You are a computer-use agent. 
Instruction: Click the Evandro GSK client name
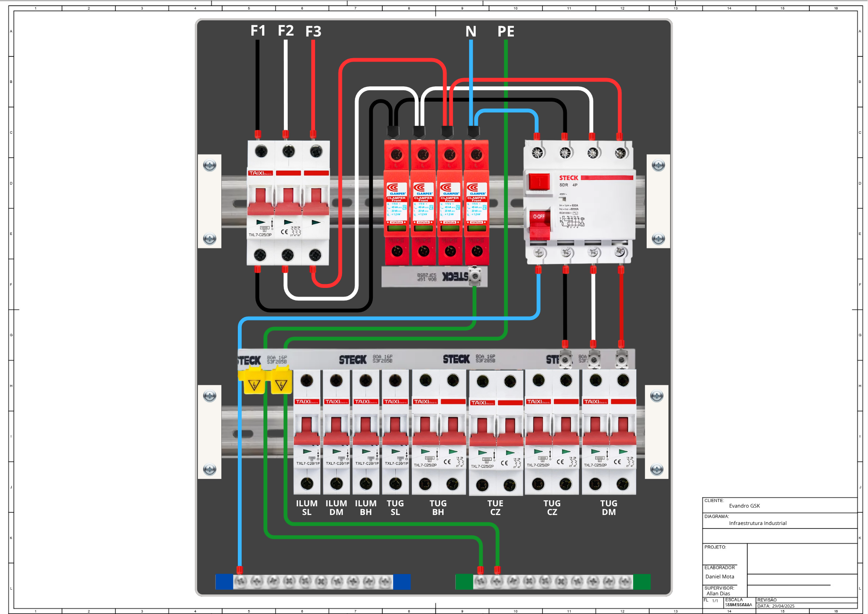(744, 506)
